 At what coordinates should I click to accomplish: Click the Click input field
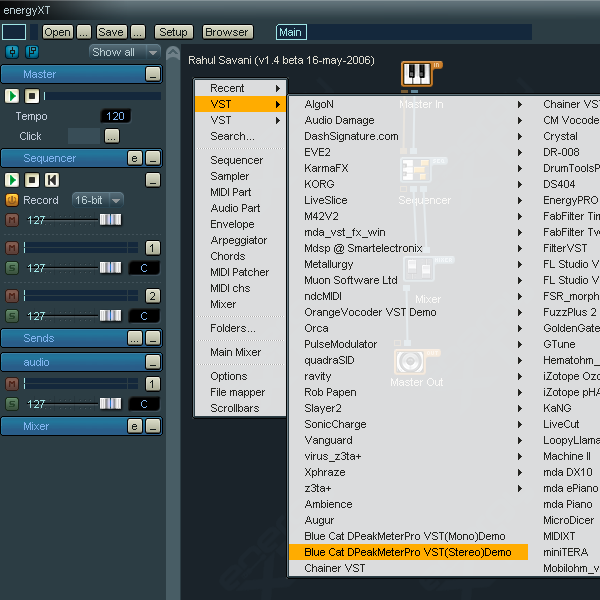point(84,136)
